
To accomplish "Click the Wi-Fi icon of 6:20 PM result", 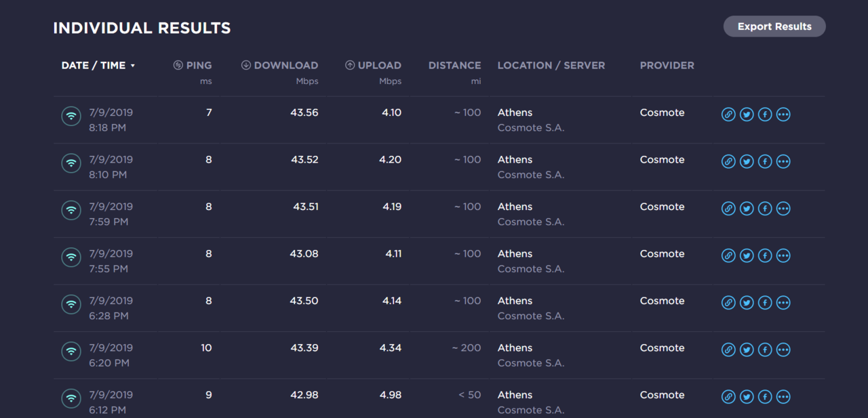I will (x=71, y=351).
